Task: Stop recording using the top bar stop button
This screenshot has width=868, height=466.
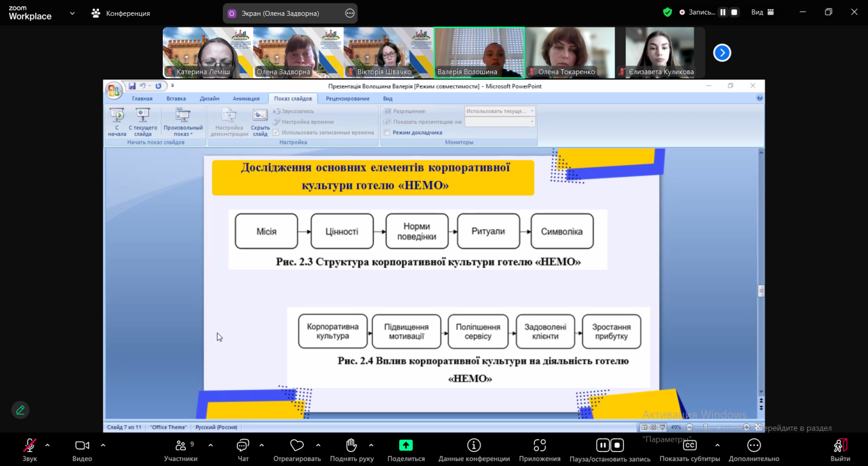Action: pyautogui.click(x=734, y=12)
